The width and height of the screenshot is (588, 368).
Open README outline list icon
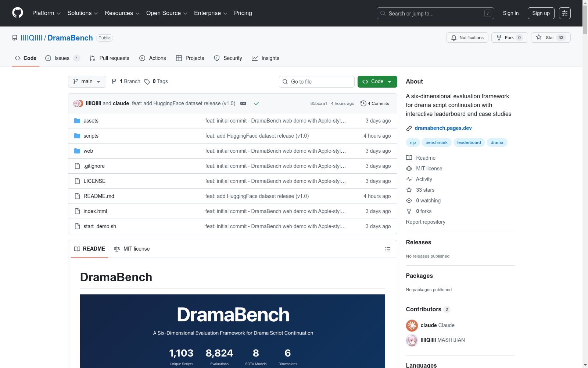(x=388, y=249)
